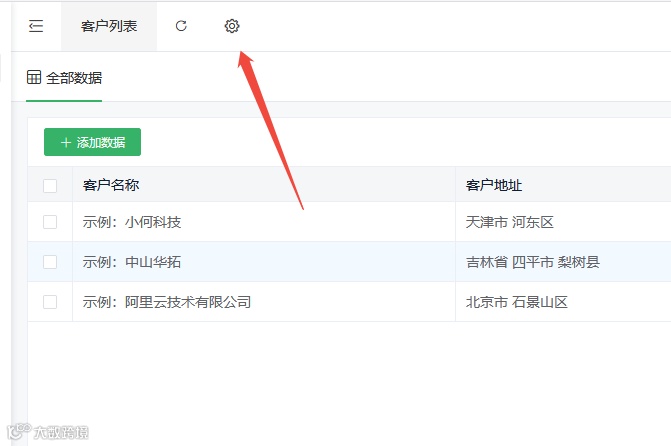Open the 示例：阿里云技术有限公司 record
671x446 pixels.
tap(167, 302)
